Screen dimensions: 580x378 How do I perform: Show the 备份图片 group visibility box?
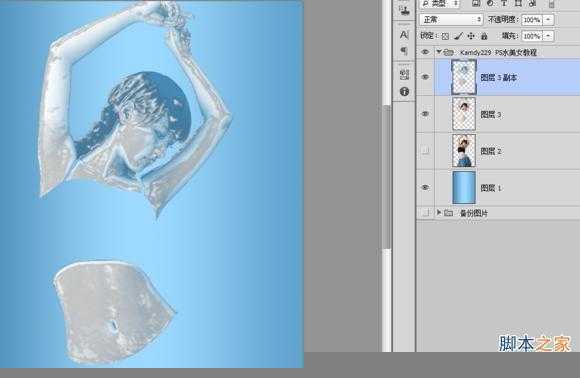[425, 213]
